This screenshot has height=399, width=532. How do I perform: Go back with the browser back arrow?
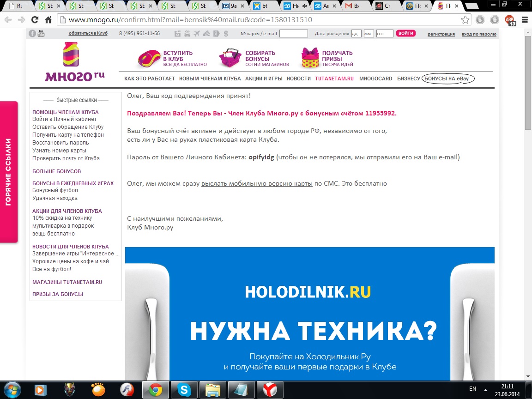click(x=8, y=20)
